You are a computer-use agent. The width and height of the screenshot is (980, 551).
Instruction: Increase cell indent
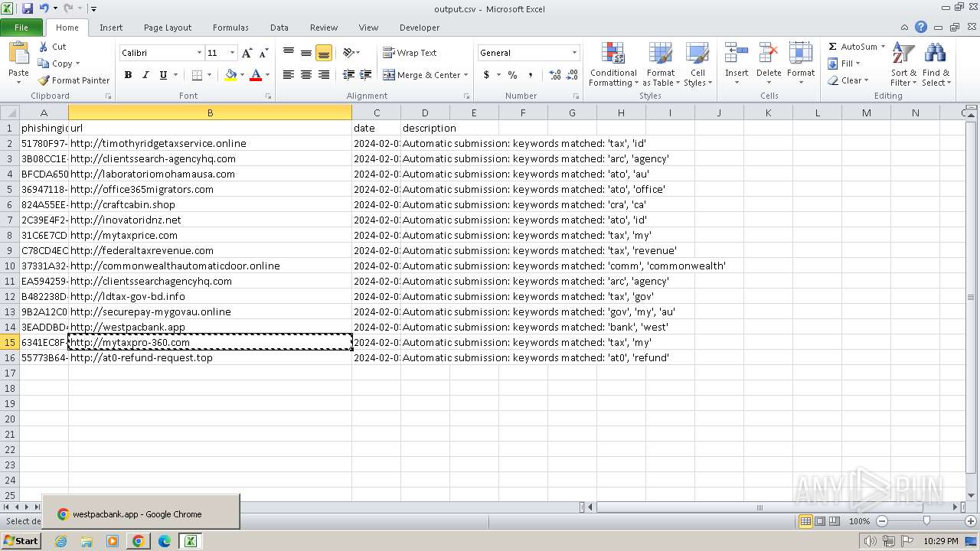point(366,74)
